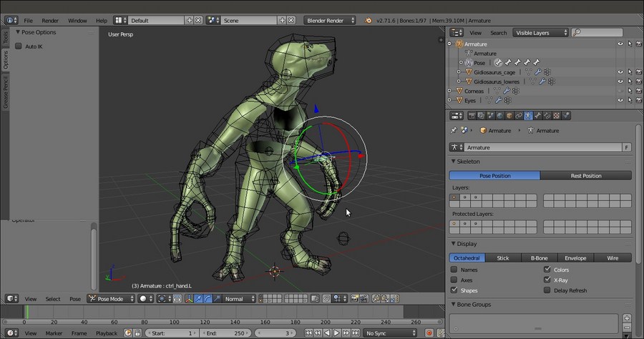This screenshot has height=339, width=644.
Task: Click the first bone icon in Pose row
Action: (x=498, y=63)
